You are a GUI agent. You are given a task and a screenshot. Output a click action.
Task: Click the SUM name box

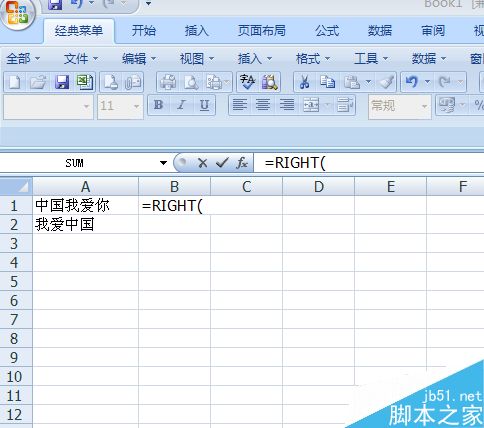75,163
